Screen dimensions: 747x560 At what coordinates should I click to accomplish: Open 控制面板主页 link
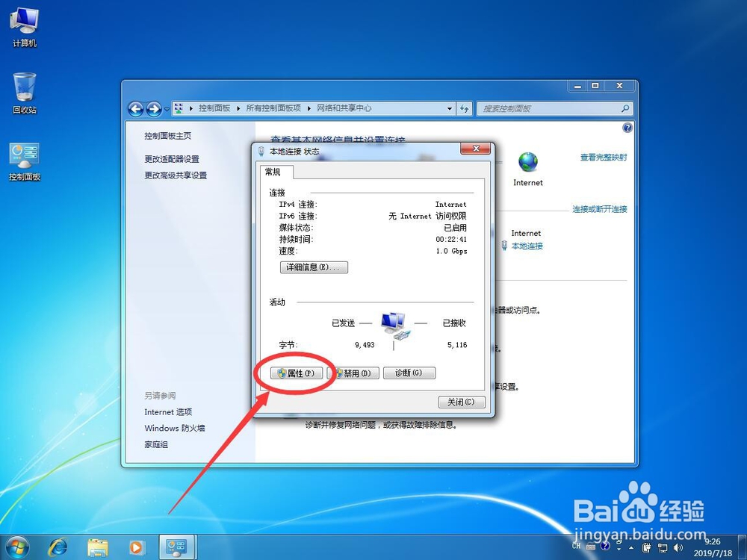click(167, 136)
